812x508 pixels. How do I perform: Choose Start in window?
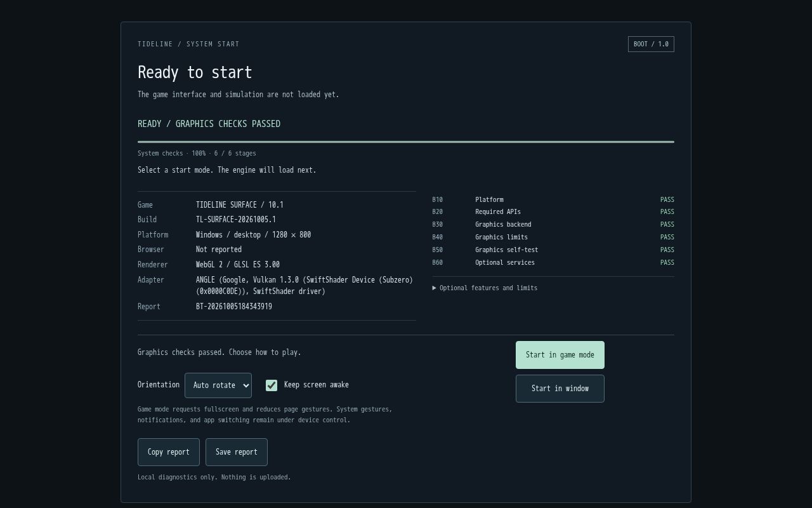pos(560,389)
